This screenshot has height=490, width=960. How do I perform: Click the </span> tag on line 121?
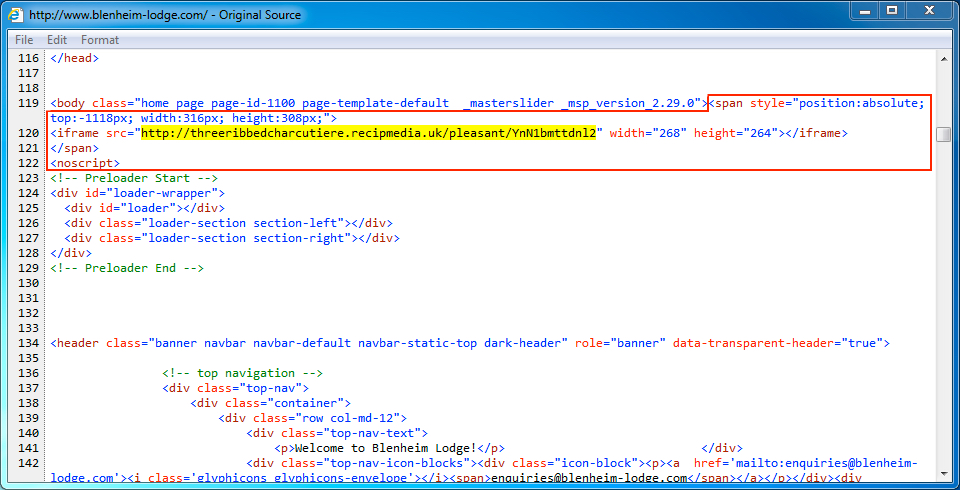tap(75, 148)
